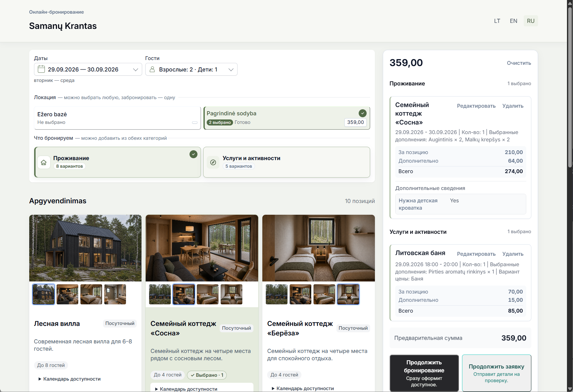Viewport: 573px width, 392px height.
Task: Choose the Услуги и активности category
Action: tap(286, 162)
